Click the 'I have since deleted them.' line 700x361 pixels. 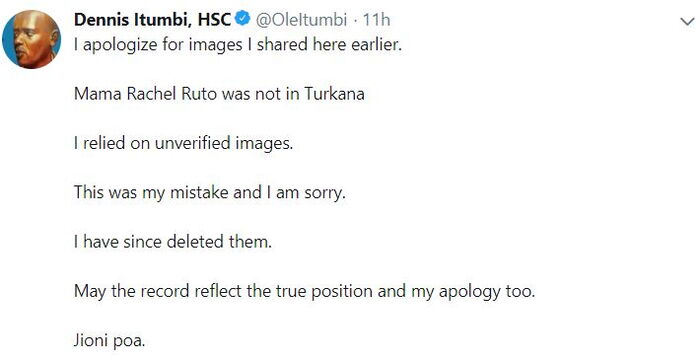(173, 242)
